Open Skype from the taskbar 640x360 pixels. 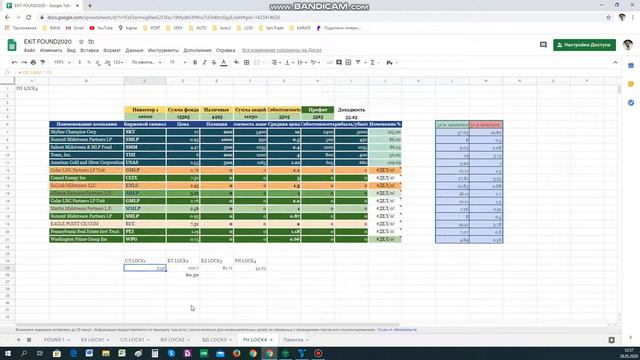tap(171, 353)
